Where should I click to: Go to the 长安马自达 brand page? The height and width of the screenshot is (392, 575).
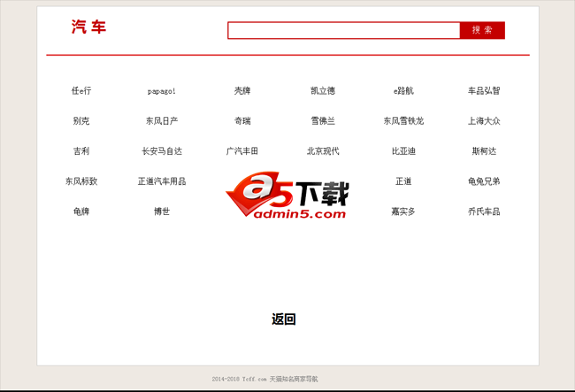point(162,150)
